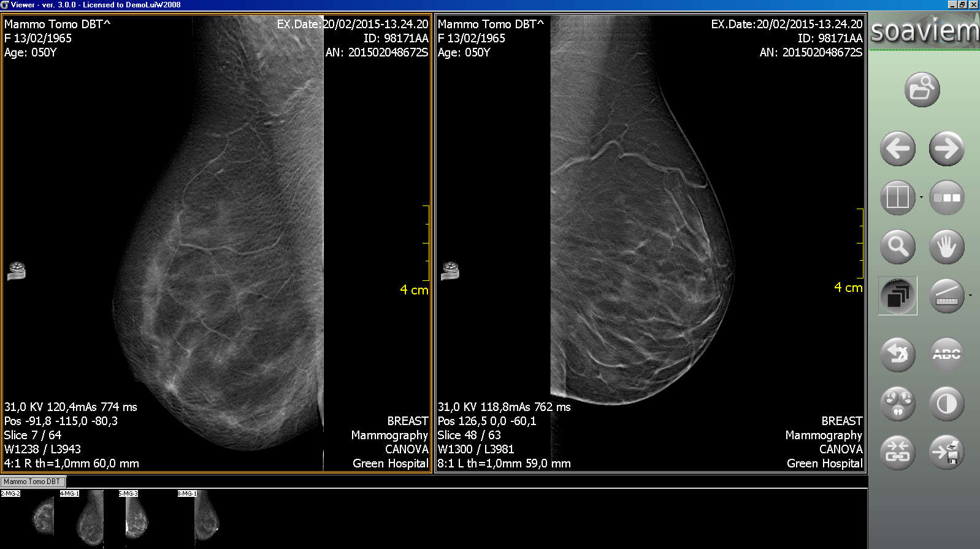
Task: Click '4:1 R th=1,0mm 60,0 mm' text
Action: pos(72,463)
